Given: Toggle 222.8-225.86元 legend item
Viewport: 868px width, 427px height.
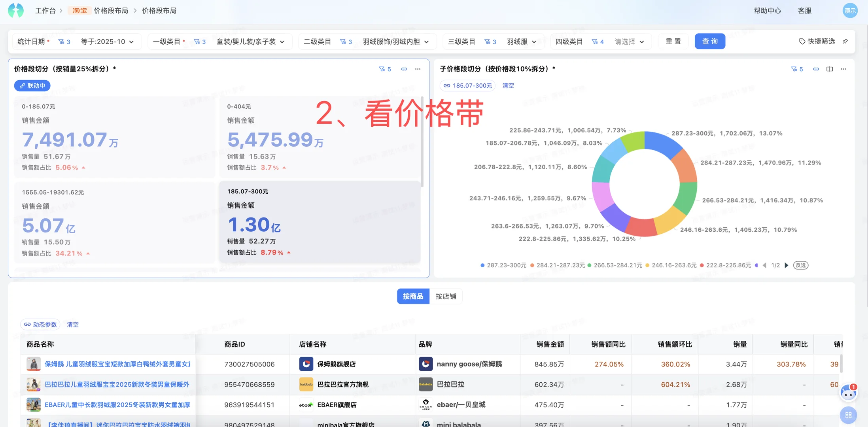Looking at the screenshot, I should [x=725, y=265].
